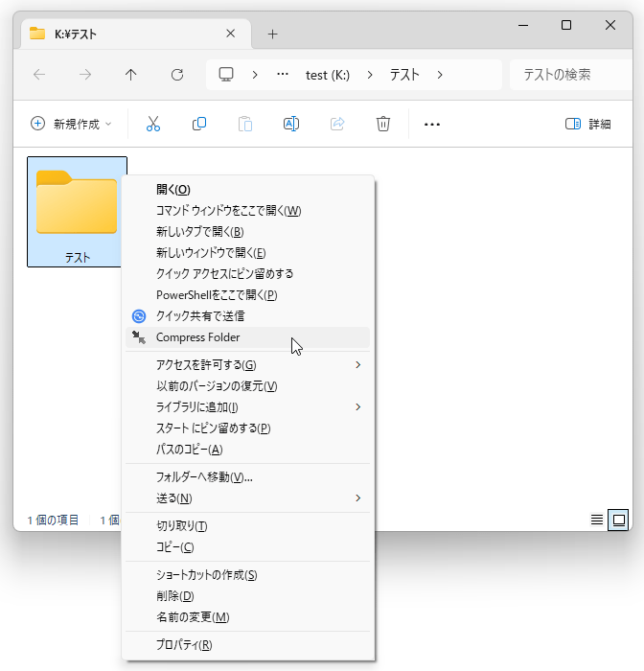644x671 pixels.
Task: Toggle the 詳細 details pane button
Action: pyautogui.click(x=588, y=124)
